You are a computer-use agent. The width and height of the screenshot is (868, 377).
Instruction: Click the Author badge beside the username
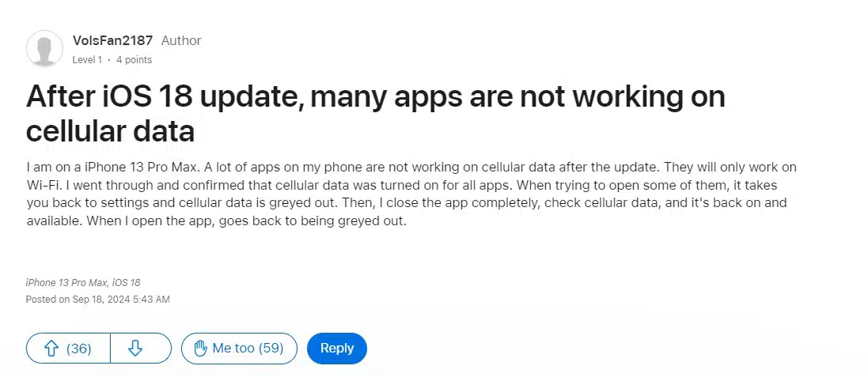(181, 40)
